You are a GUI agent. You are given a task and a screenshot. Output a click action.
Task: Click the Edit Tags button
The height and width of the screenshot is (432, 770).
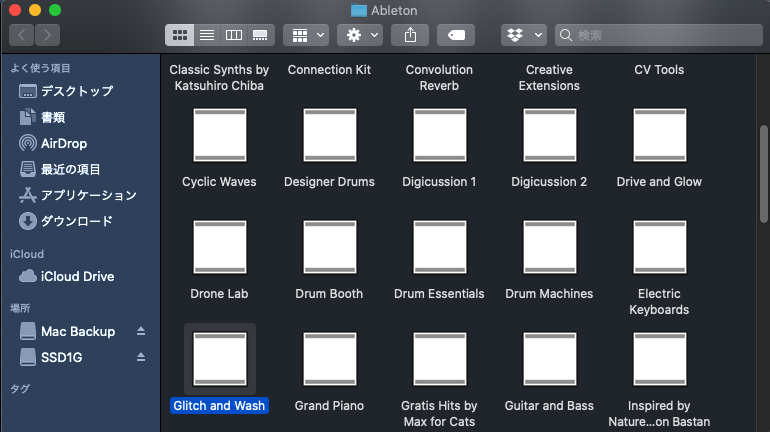(456, 35)
